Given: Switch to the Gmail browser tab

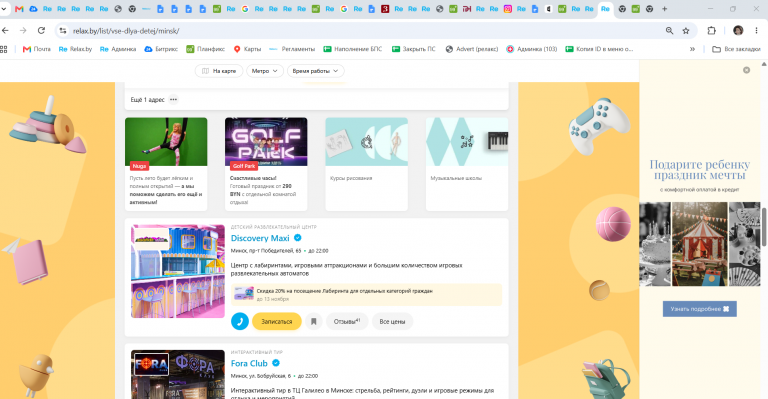Looking at the screenshot, I should click(x=19, y=9).
